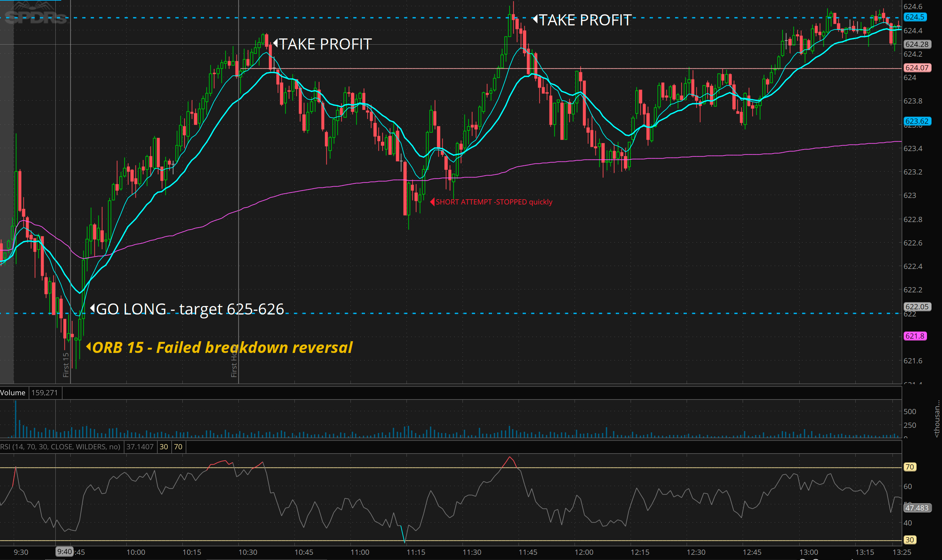Click the 9:40 time cursor bubble

pyautogui.click(x=64, y=552)
